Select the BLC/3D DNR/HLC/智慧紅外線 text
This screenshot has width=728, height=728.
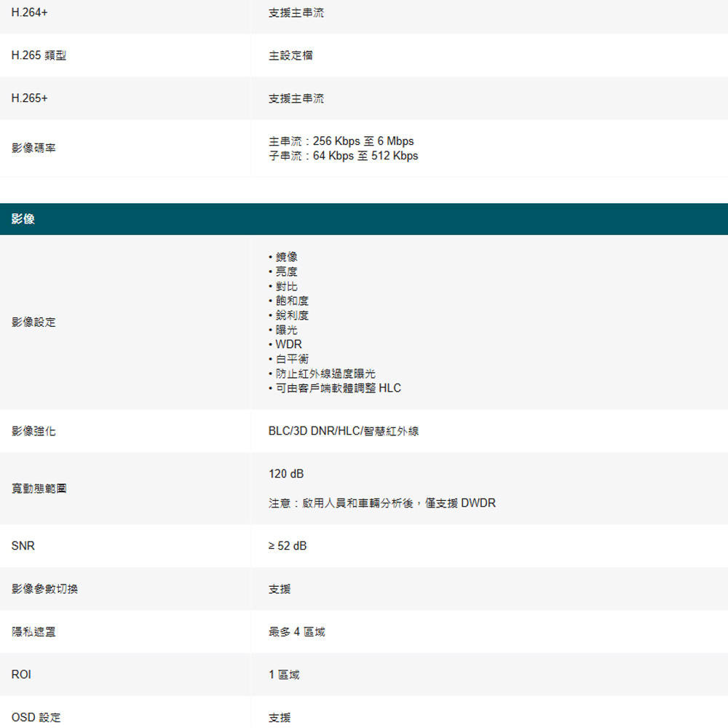coord(344,431)
